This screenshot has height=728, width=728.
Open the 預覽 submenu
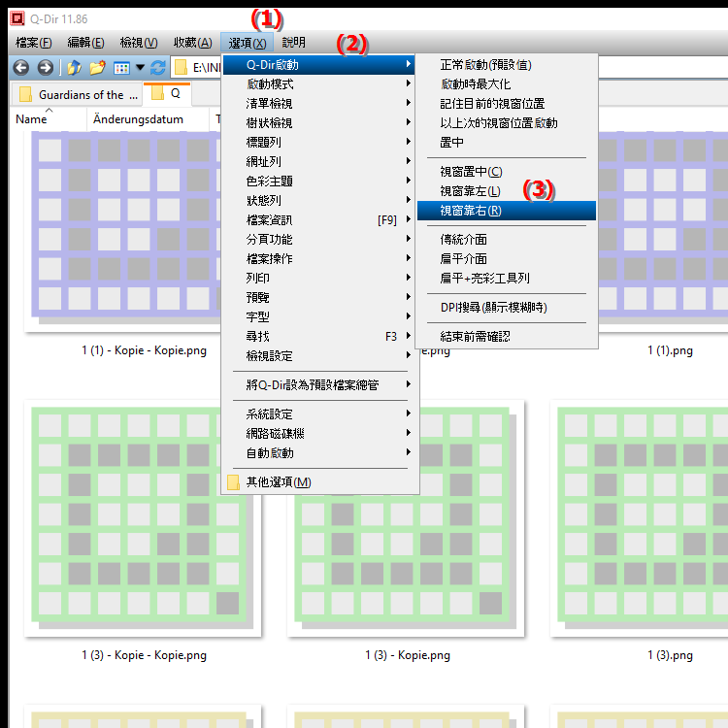[319, 298]
